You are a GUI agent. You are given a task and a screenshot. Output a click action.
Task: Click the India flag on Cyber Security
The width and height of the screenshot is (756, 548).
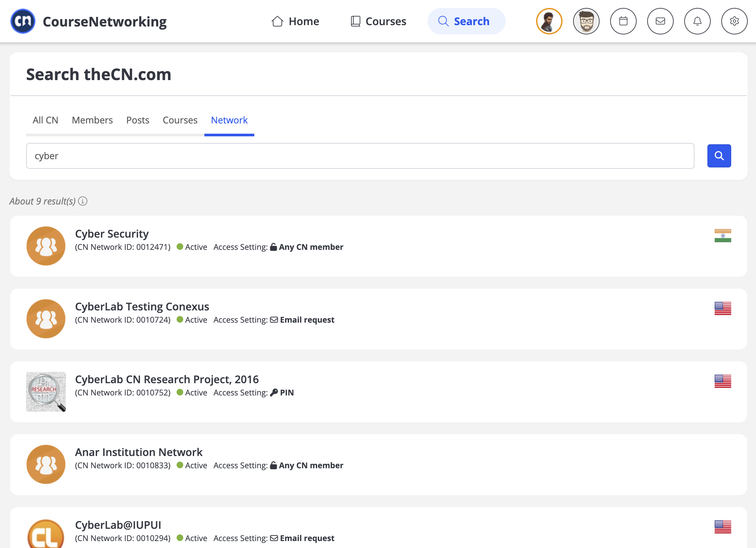tap(723, 236)
